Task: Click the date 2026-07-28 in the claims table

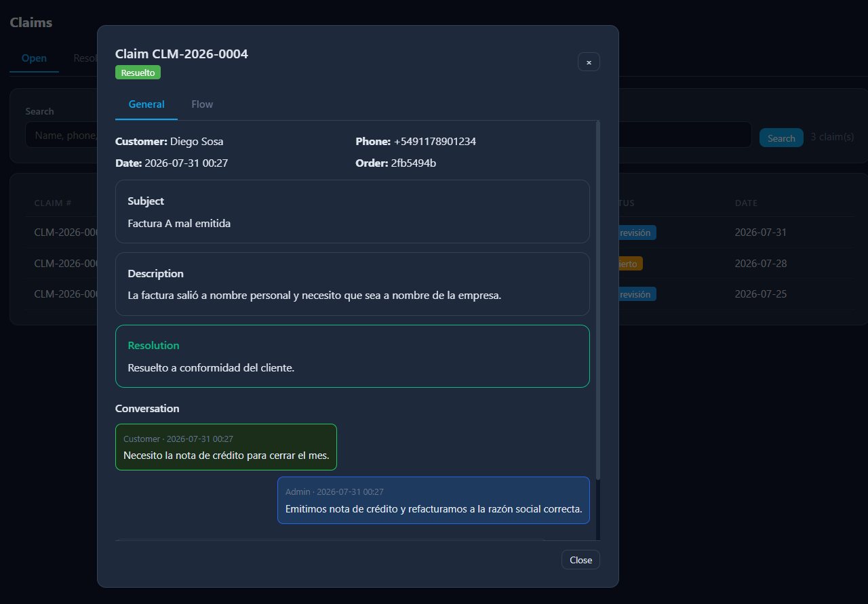Action: pos(761,263)
